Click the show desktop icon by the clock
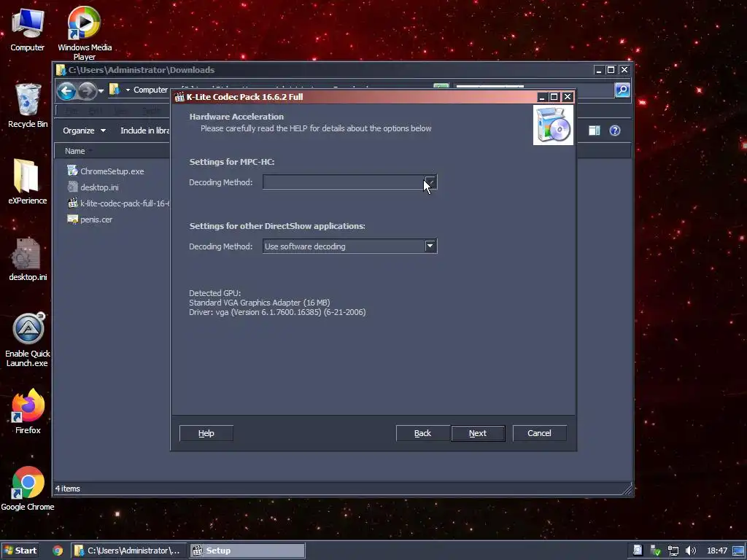The width and height of the screenshot is (747, 560). pos(738,551)
